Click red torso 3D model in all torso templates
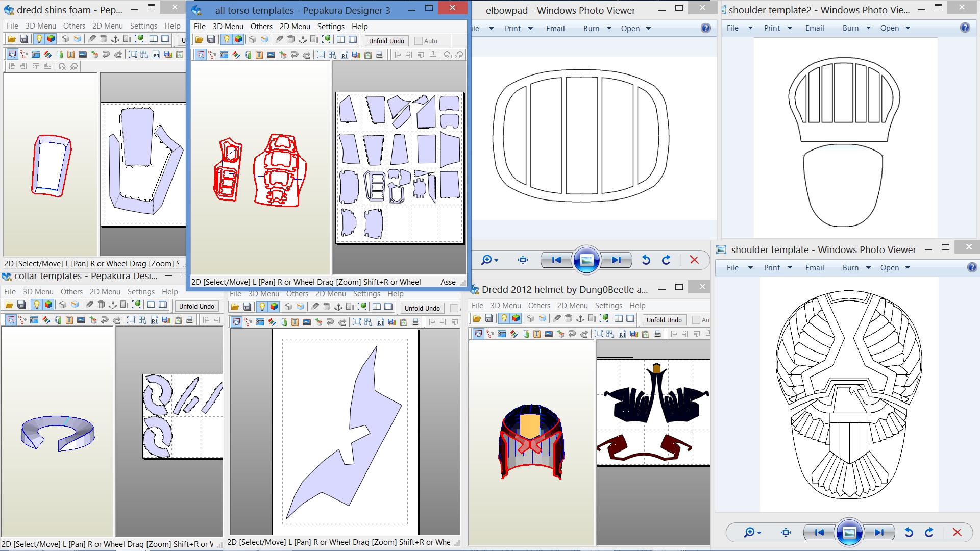980x551 pixels. [x=280, y=170]
